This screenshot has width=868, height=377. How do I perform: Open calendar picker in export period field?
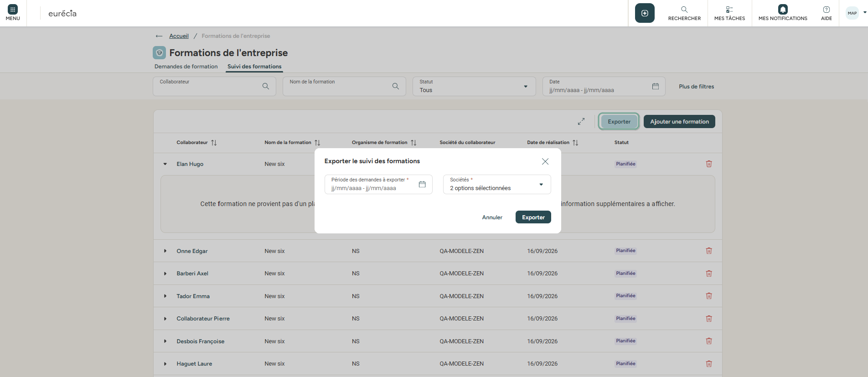click(422, 185)
